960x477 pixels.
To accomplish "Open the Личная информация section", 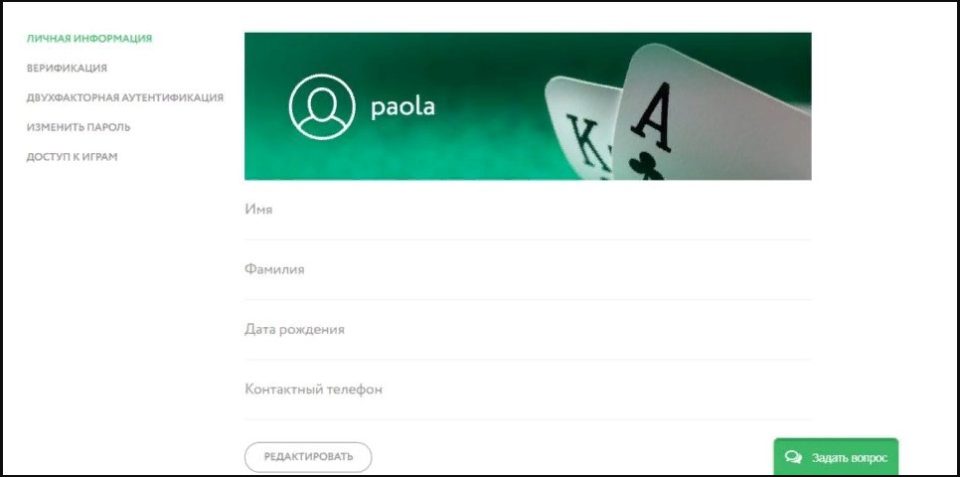I will [89, 39].
